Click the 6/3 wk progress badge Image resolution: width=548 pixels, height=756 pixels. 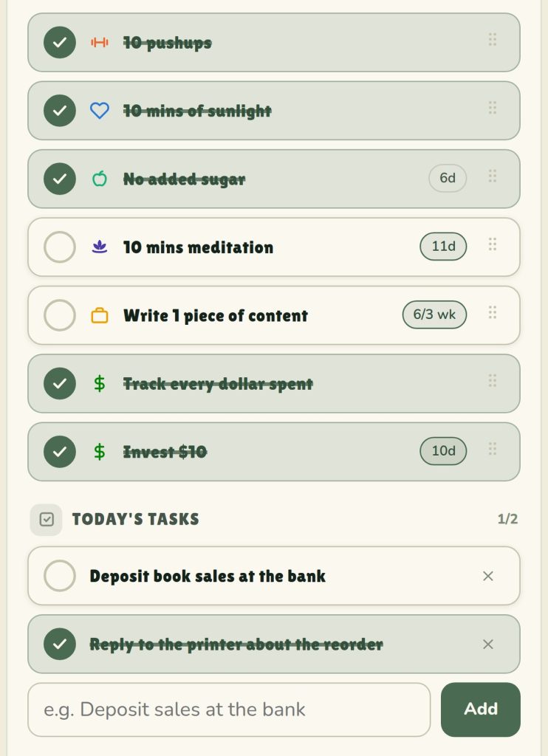click(434, 315)
